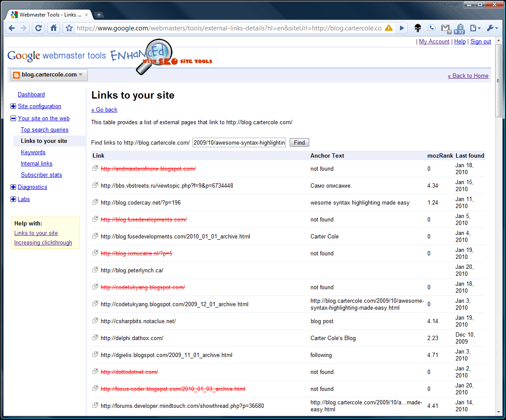Open the blog.cartercole.com site dropdown
This screenshot has width=506, height=420.
pyautogui.click(x=49, y=75)
